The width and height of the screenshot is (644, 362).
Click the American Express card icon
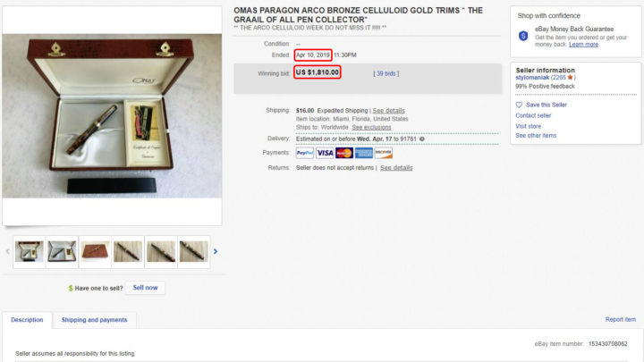pos(363,153)
